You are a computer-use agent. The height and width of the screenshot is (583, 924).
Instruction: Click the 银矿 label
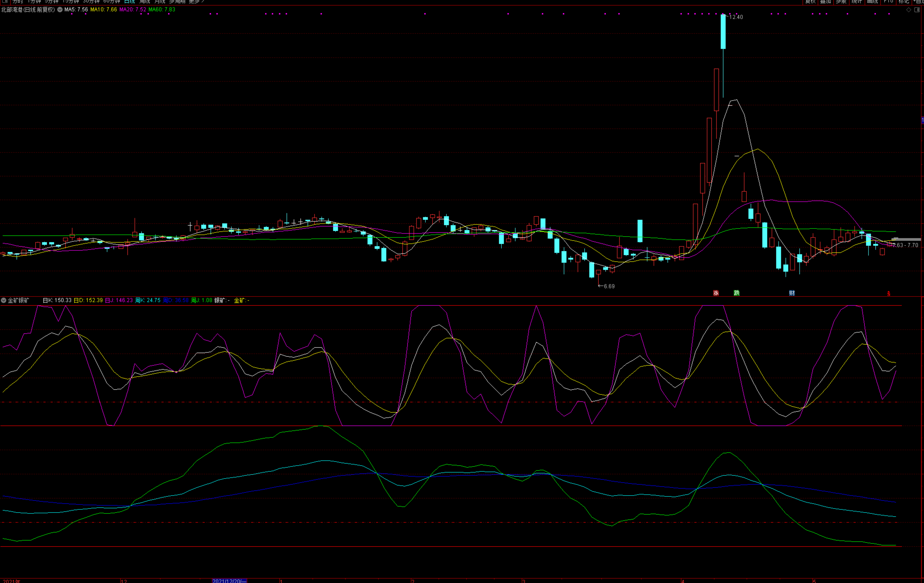click(222, 300)
